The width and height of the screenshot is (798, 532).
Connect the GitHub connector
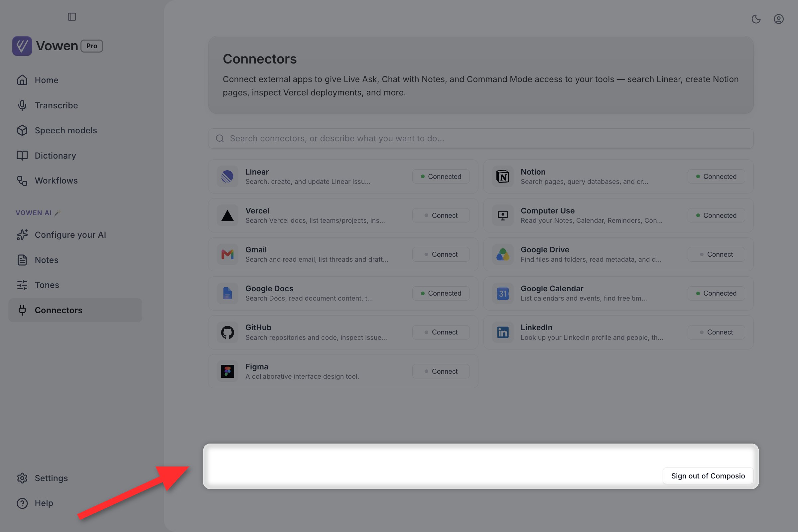[441, 332]
